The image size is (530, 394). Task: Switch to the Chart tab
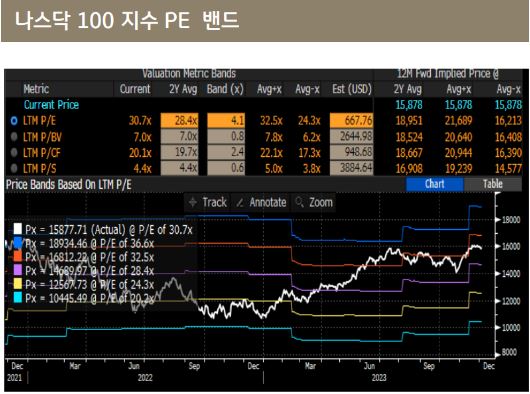[434, 184]
